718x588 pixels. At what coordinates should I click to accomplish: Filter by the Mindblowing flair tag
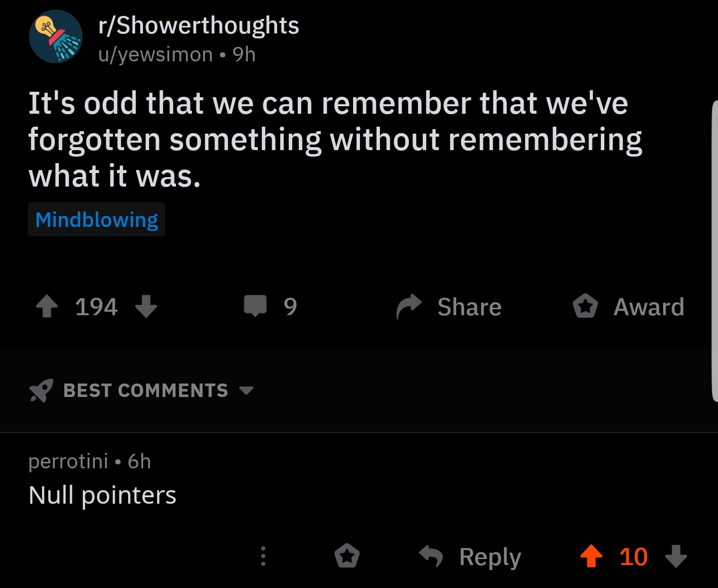96,219
